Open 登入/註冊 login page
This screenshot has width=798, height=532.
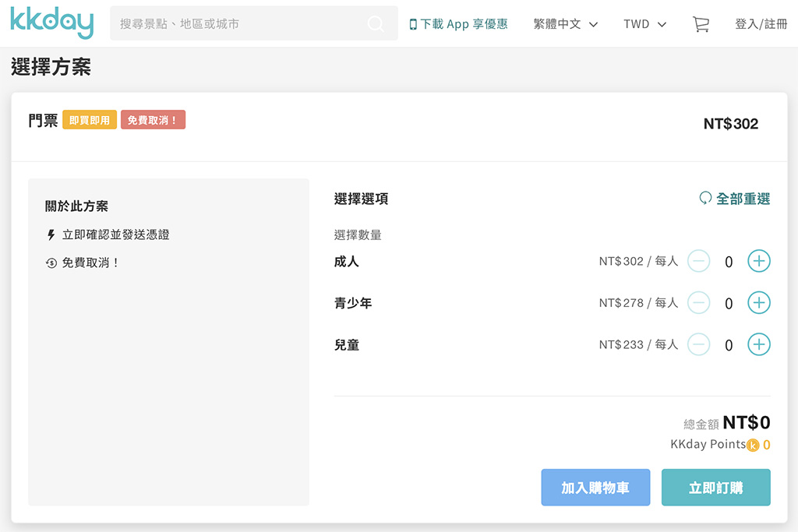(x=761, y=24)
